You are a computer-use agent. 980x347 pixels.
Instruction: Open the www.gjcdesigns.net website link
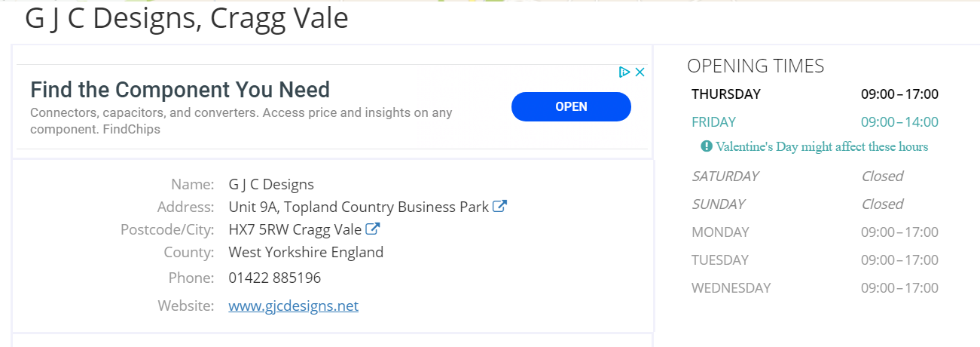pyautogui.click(x=293, y=306)
